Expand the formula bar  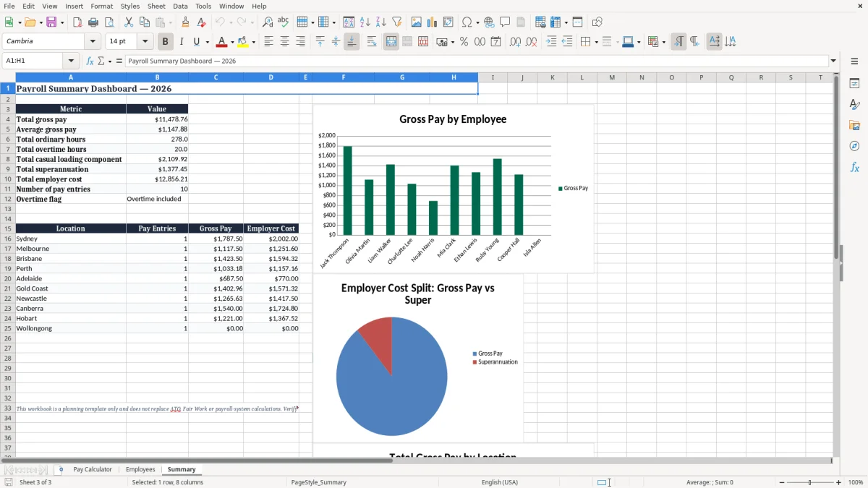tap(833, 61)
